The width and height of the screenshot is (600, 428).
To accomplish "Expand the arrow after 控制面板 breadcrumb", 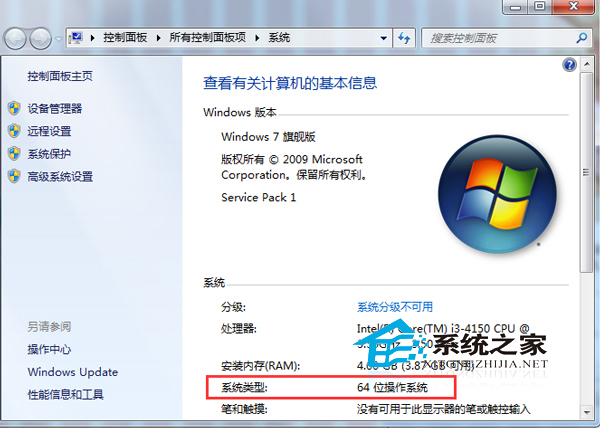I will tap(158, 38).
